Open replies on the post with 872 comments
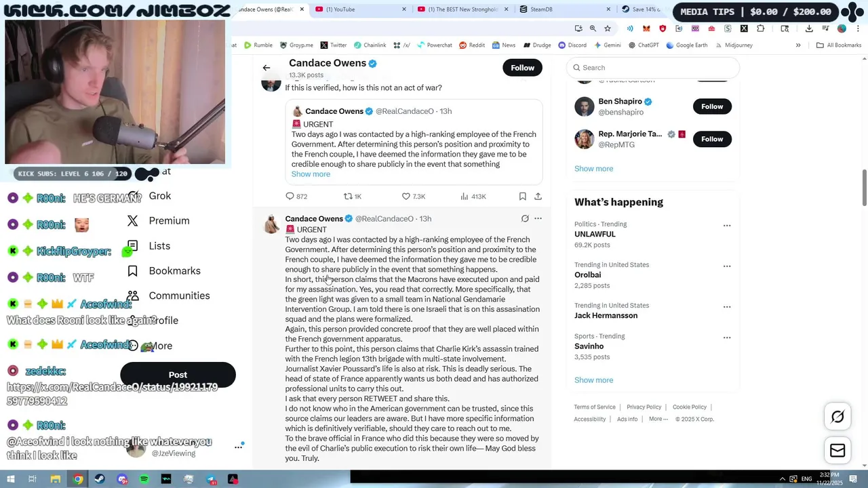The height and width of the screenshot is (488, 868). pos(296,197)
